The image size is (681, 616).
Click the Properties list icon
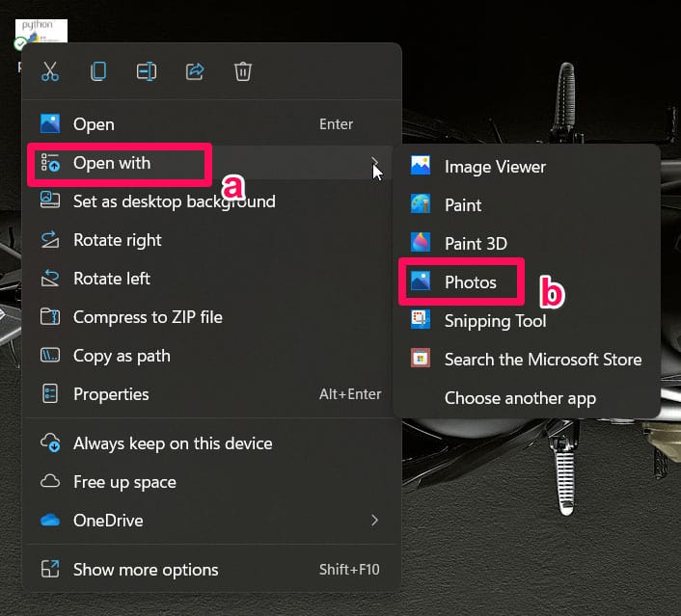click(x=50, y=393)
